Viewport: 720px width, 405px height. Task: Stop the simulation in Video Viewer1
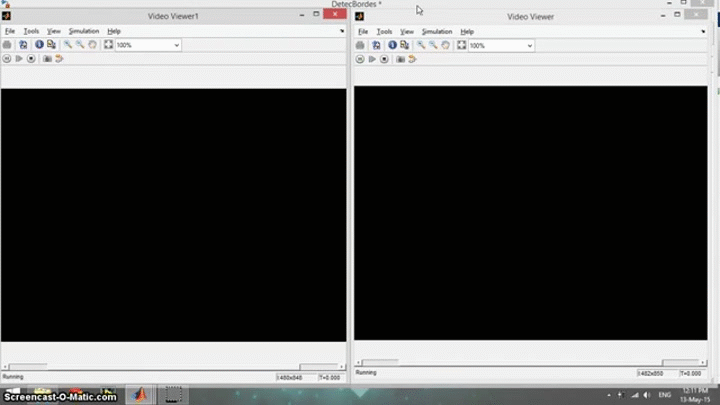(31, 59)
